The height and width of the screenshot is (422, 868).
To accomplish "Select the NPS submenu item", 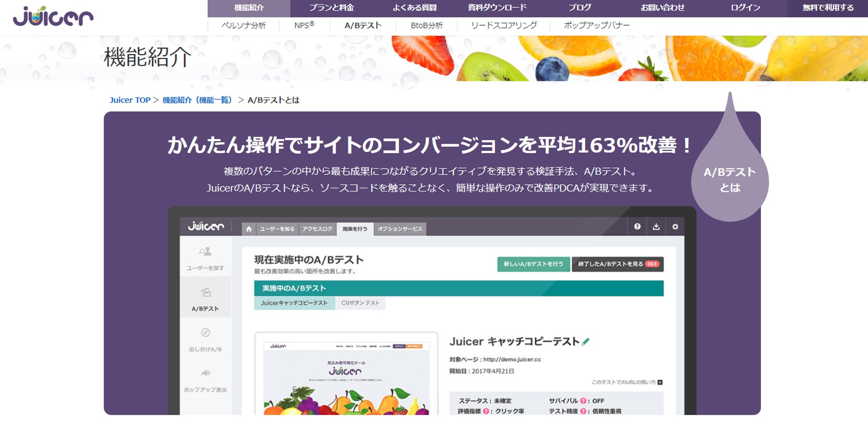I will (x=304, y=25).
